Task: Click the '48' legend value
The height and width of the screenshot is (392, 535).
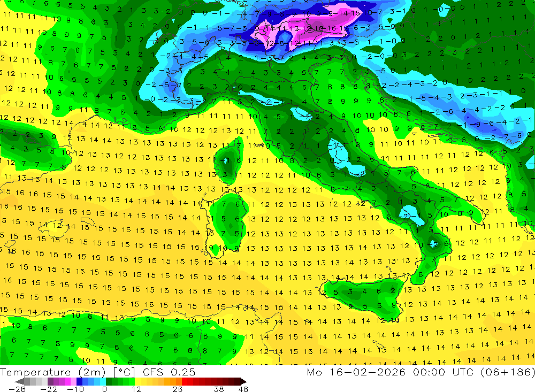Action: pos(243,389)
